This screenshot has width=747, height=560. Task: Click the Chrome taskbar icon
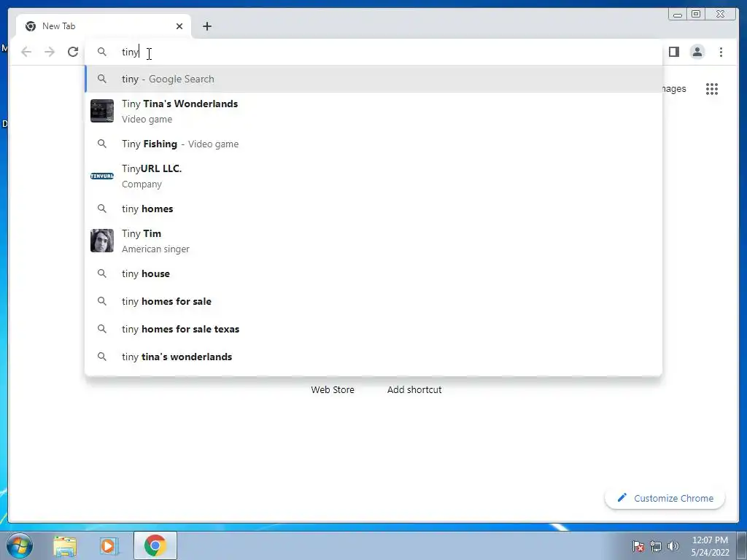(155, 545)
